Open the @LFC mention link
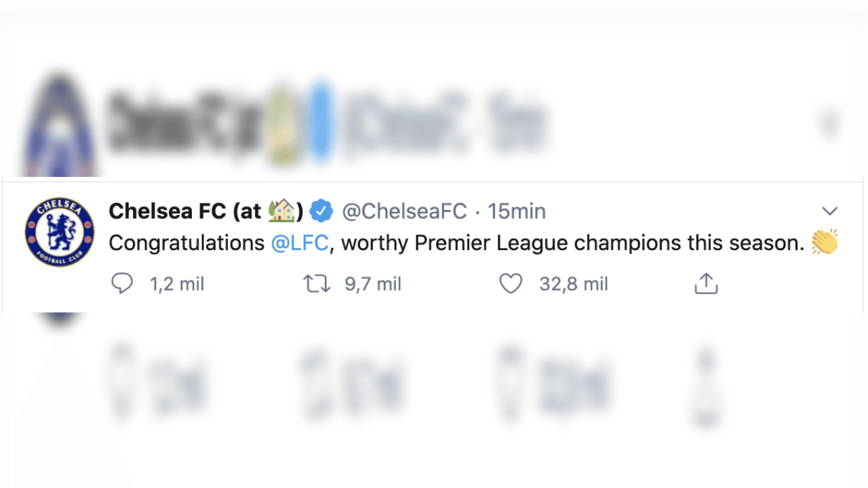The width and height of the screenshot is (868, 488). 300,242
